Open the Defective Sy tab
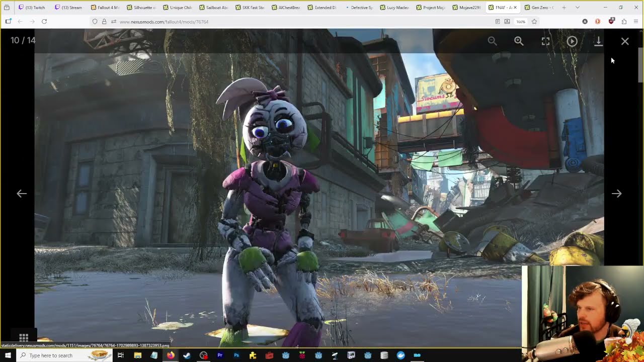The image size is (644, 362). [x=359, y=8]
